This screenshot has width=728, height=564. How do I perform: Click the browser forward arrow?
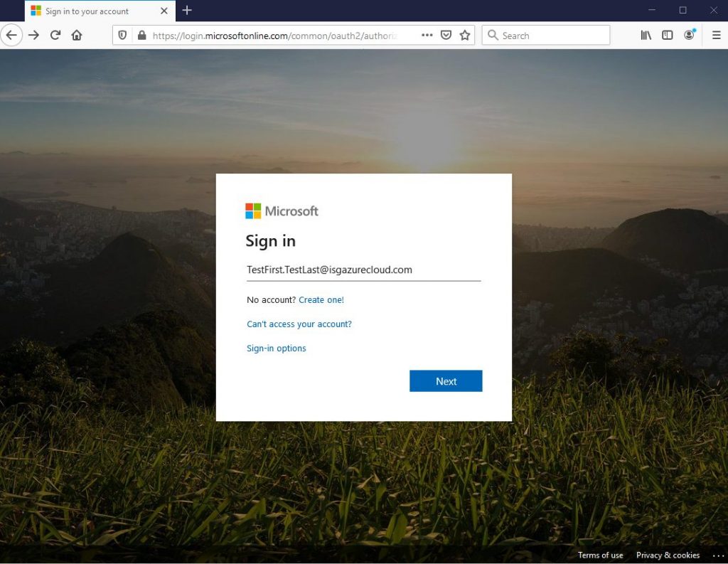(x=33, y=36)
